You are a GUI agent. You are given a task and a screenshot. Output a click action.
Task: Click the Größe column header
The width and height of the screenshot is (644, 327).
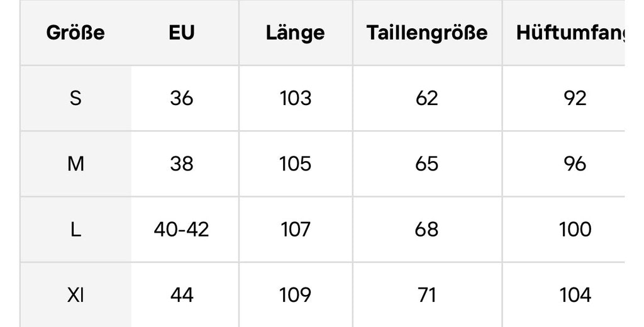(75, 33)
